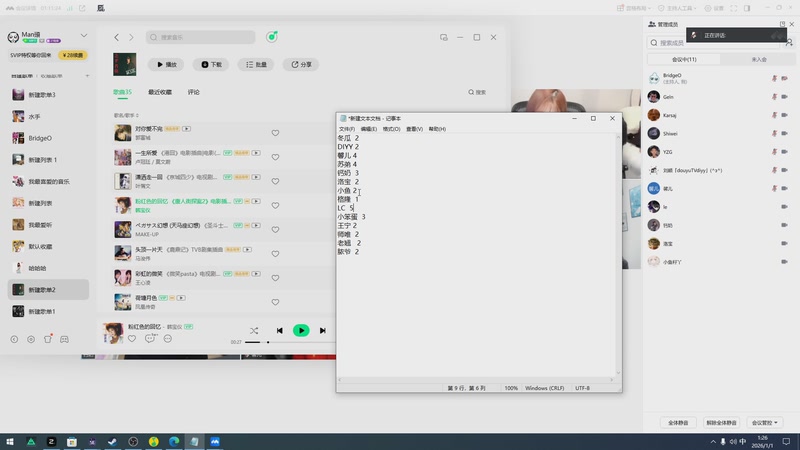800x450 pixels.
Task: Skip to next track
Action: [x=322, y=331]
